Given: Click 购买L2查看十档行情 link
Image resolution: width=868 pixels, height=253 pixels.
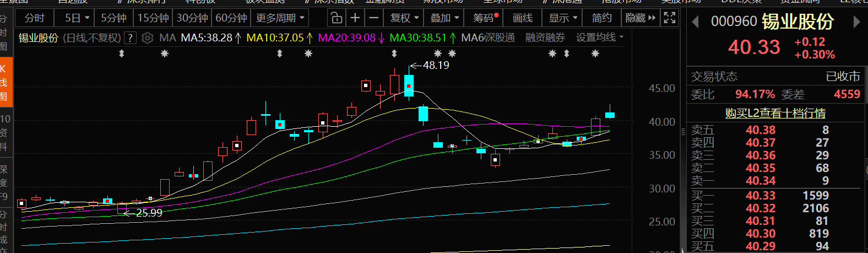Looking at the screenshot, I should pyautogui.click(x=775, y=113).
